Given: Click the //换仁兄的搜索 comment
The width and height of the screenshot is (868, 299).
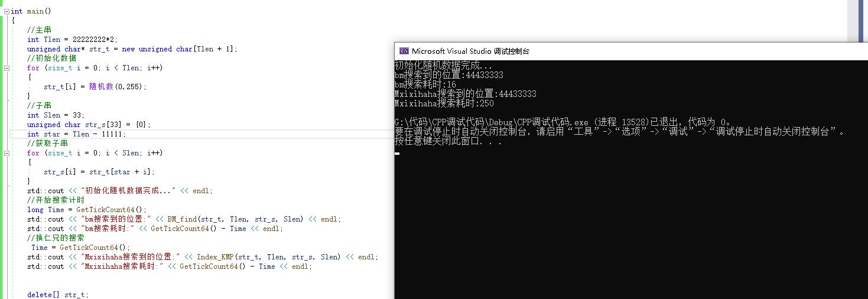Looking at the screenshot, I should tap(56, 238).
